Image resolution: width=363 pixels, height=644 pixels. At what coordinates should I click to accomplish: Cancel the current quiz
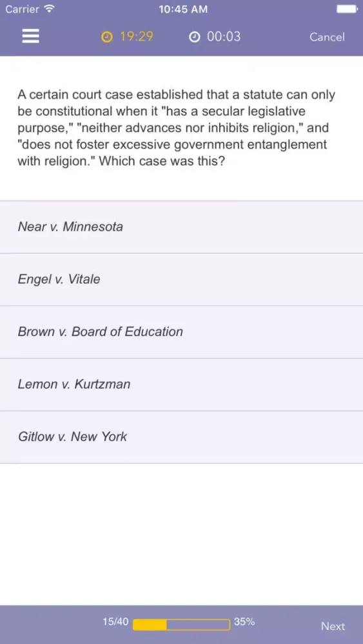point(328,37)
